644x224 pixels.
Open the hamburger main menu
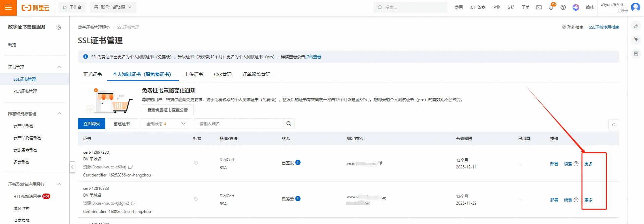[x=8, y=8]
